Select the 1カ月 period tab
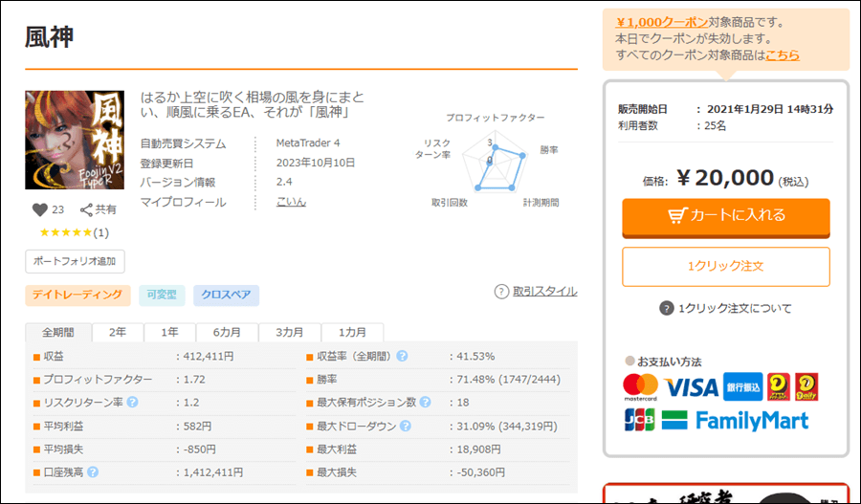 (352, 332)
